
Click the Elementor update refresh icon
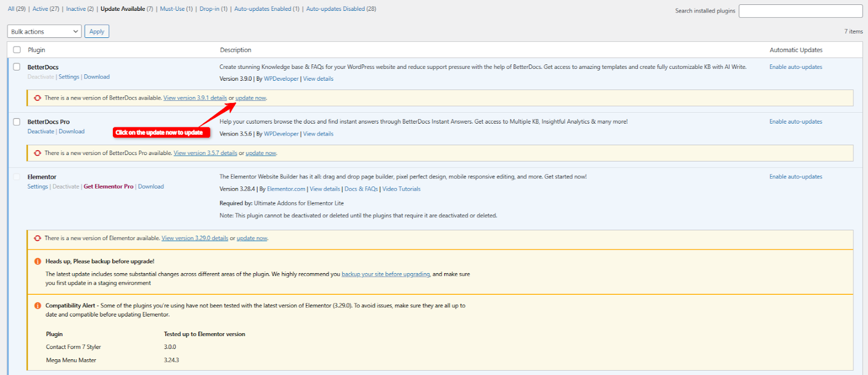point(37,238)
